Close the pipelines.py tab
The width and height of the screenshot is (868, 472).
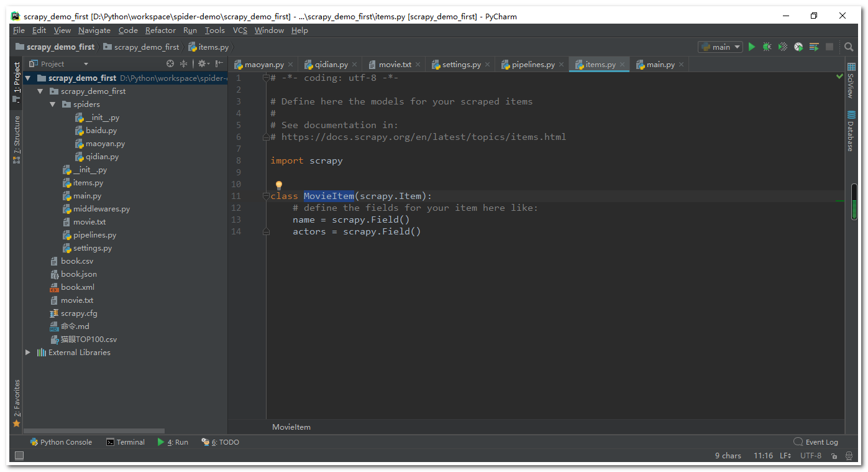click(561, 64)
